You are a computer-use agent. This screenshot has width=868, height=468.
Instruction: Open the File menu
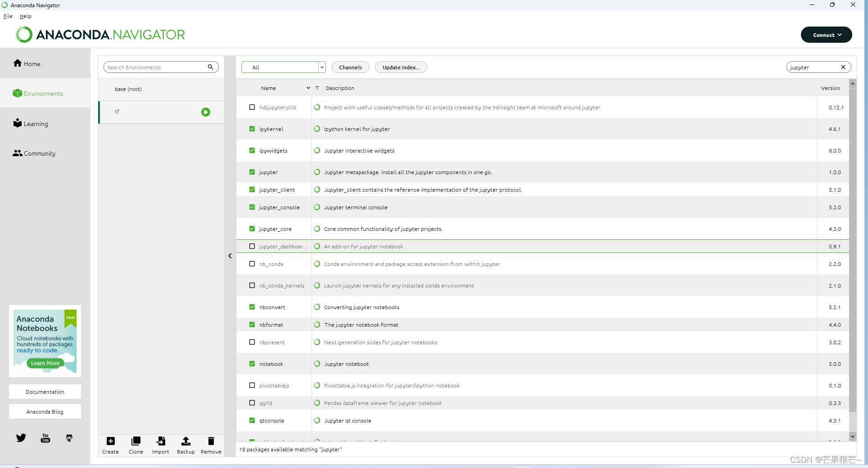tap(8, 16)
